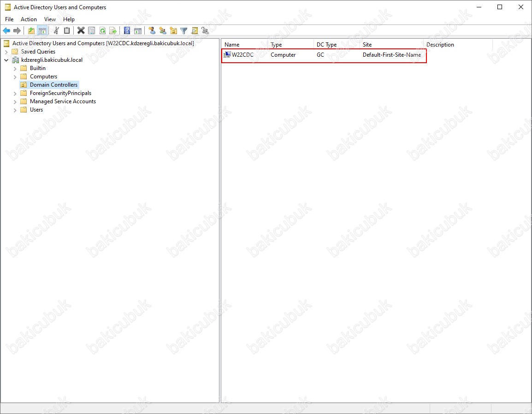The width and height of the screenshot is (532, 414).
Task: Expand Saved Queries node
Action: (x=6, y=52)
